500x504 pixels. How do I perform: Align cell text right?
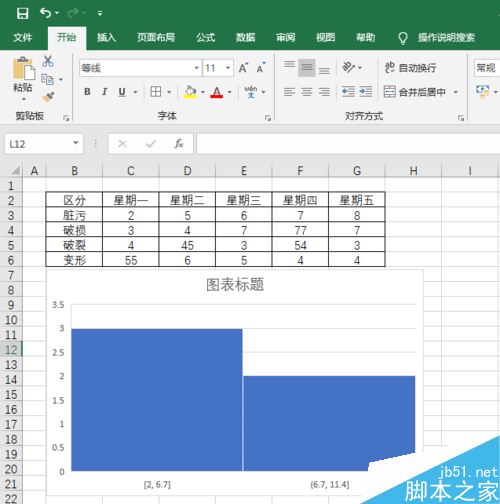pyautogui.click(x=324, y=92)
